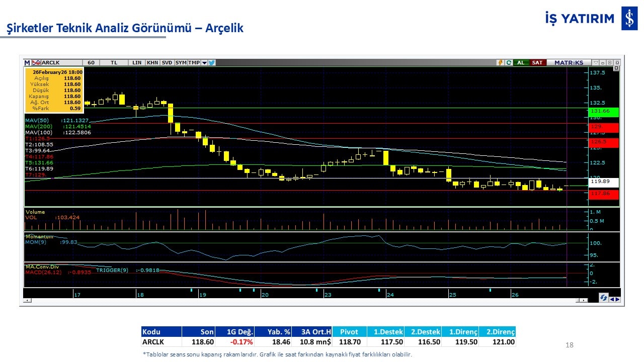Select the KHN toolbar item
Image resolution: width=644 pixels, height=362 pixels.
(x=152, y=63)
